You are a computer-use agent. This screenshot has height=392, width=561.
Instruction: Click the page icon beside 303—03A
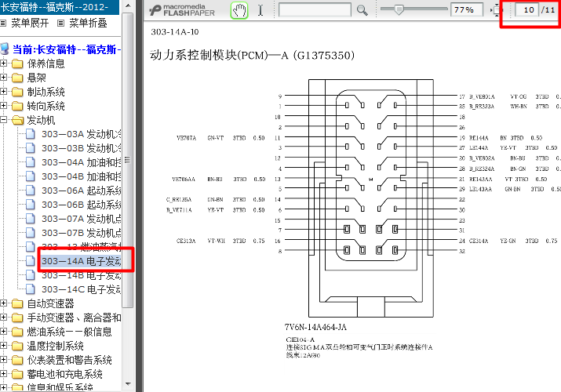tap(31, 134)
